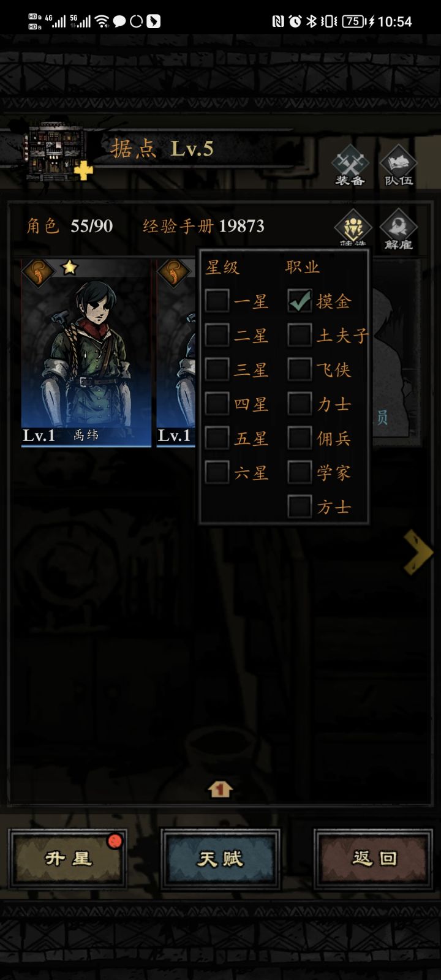Check the 一星 star level checkbox

coord(217,301)
